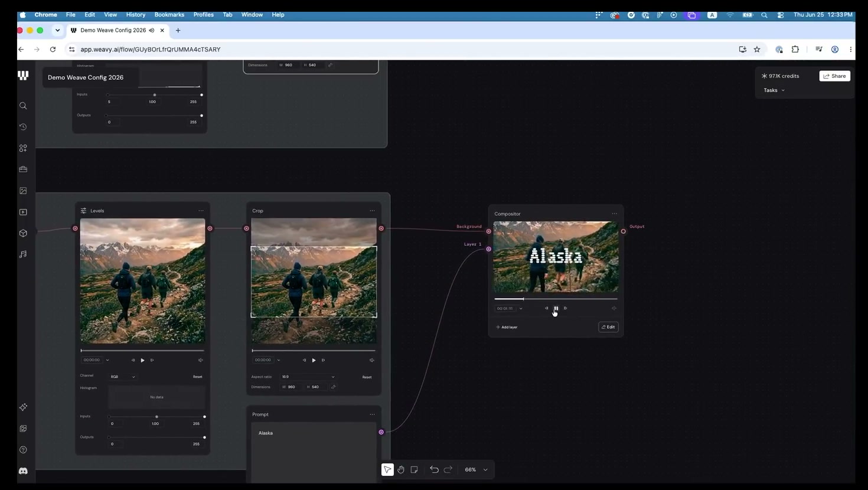The height and width of the screenshot is (490, 868).
Task: Step to previous frame in Crop node
Action: click(304, 360)
